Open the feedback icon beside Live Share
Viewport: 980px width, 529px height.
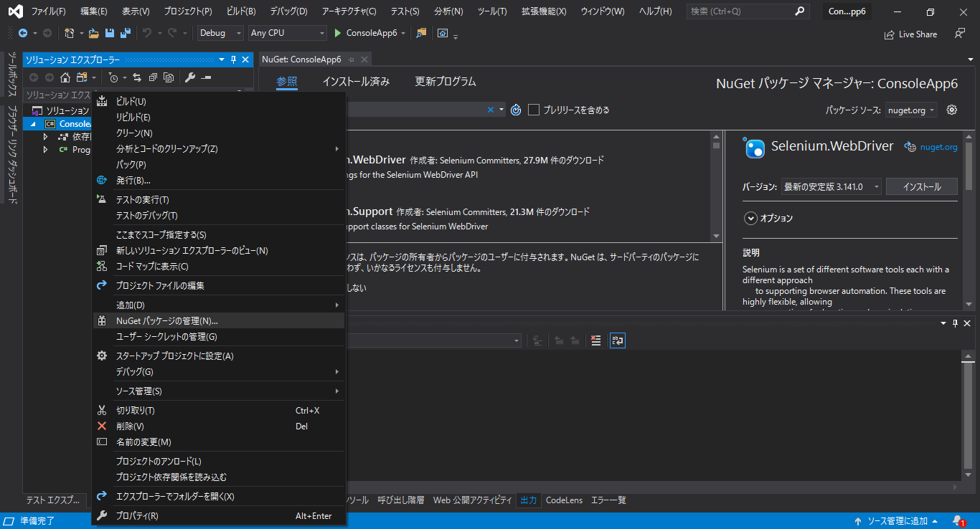coord(960,34)
